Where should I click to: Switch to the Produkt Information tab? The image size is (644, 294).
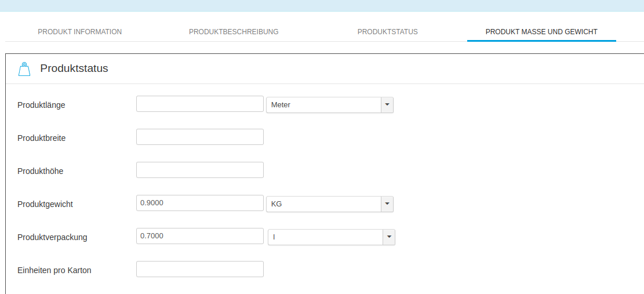click(80, 32)
